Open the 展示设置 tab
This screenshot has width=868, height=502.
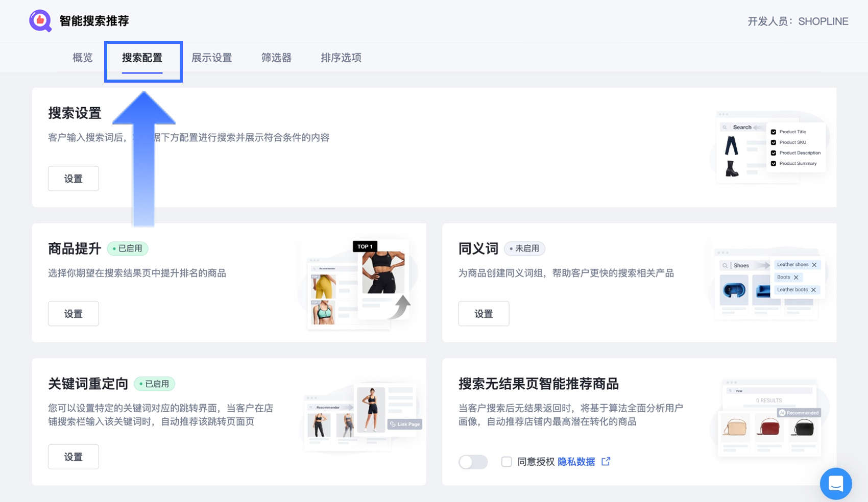click(212, 58)
